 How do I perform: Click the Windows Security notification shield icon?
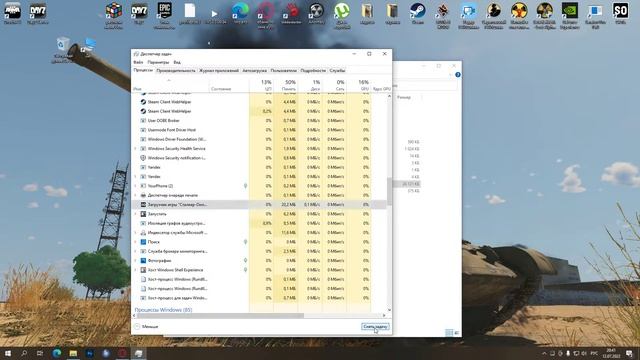143,158
